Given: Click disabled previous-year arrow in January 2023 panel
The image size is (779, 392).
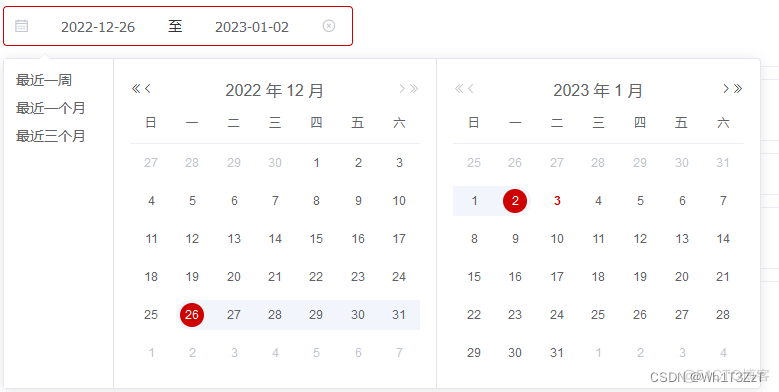Looking at the screenshot, I should [459, 89].
